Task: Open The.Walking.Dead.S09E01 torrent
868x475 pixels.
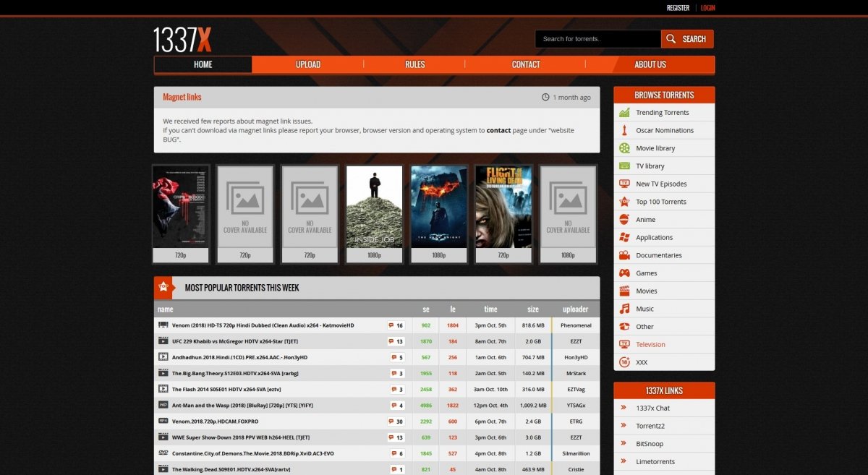Action: click(231, 469)
